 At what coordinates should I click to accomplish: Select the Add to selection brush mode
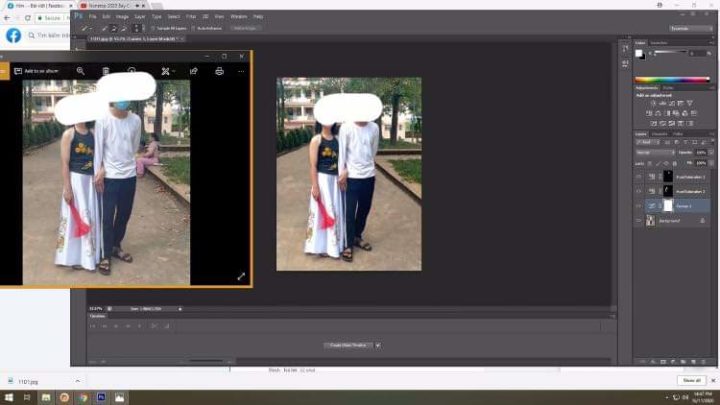tap(114, 28)
